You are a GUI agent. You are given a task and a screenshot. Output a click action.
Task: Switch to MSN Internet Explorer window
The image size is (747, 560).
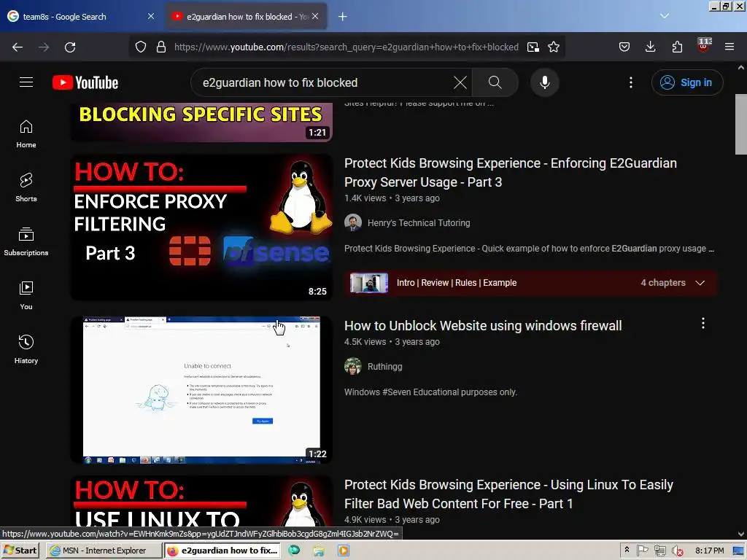pos(104,551)
